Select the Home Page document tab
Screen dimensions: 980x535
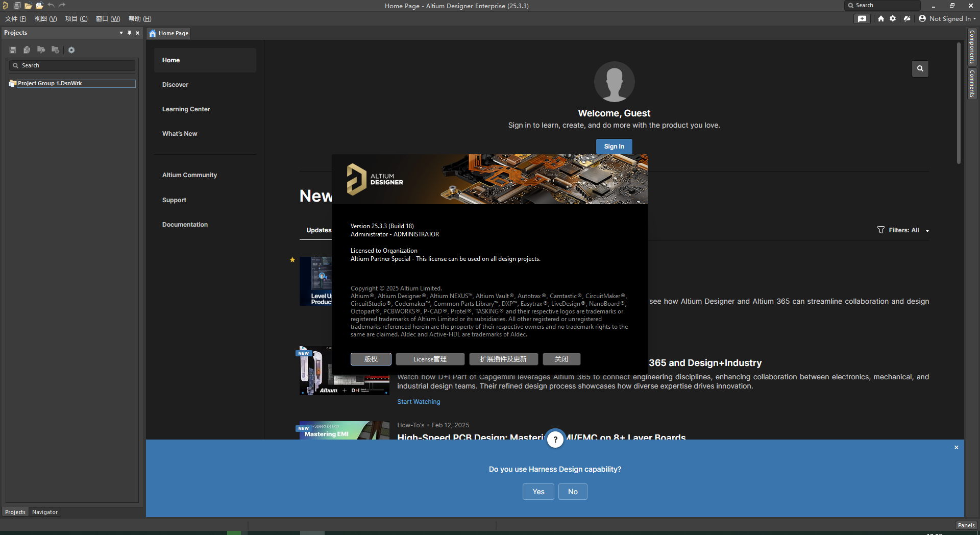click(169, 33)
